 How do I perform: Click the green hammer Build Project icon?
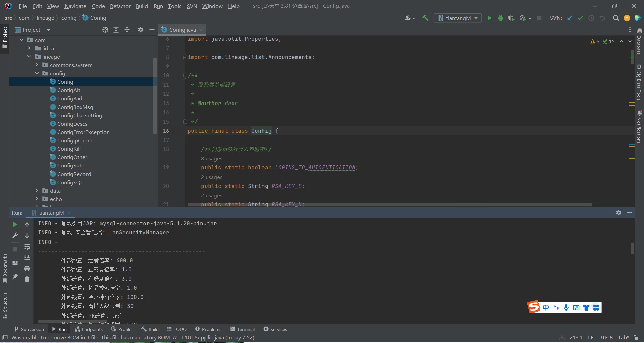425,18
